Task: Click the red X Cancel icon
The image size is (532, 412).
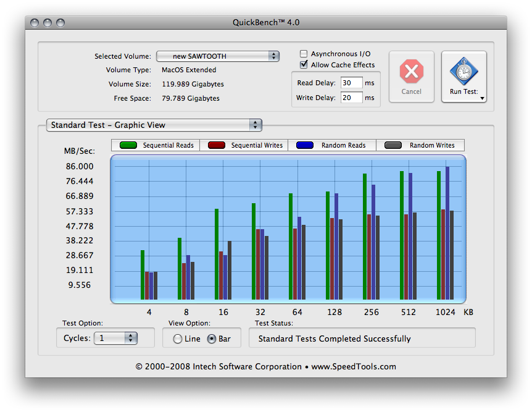Action: pos(411,71)
